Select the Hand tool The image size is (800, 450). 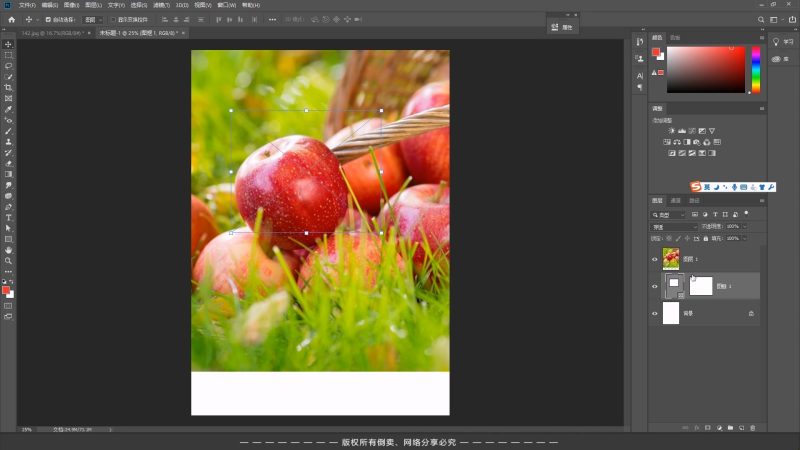click(8, 250)
